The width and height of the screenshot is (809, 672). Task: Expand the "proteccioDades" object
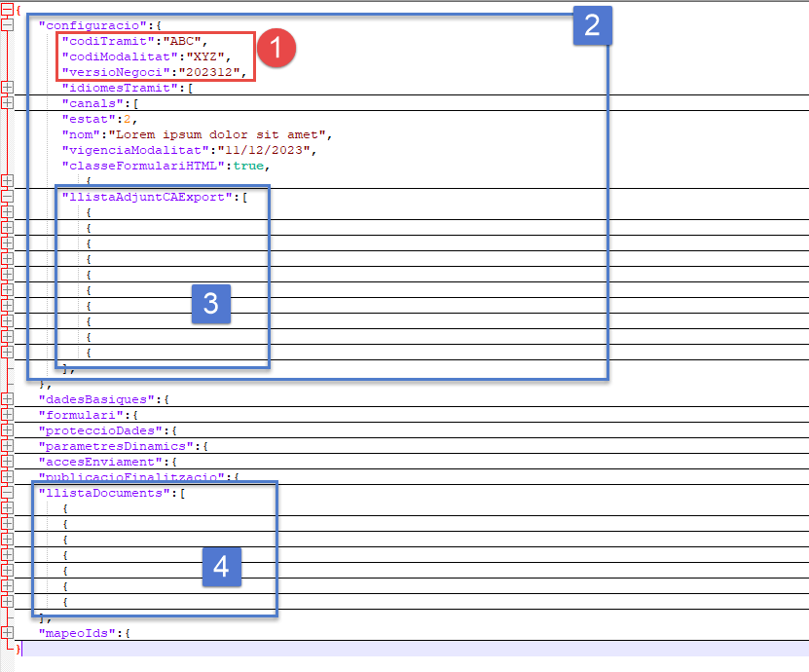click(x=7, y=430)
